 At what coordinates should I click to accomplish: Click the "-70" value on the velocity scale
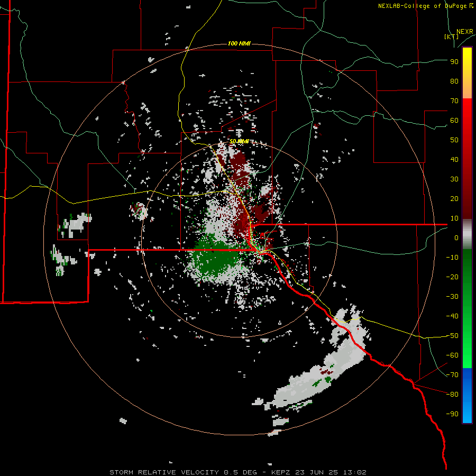452,375
